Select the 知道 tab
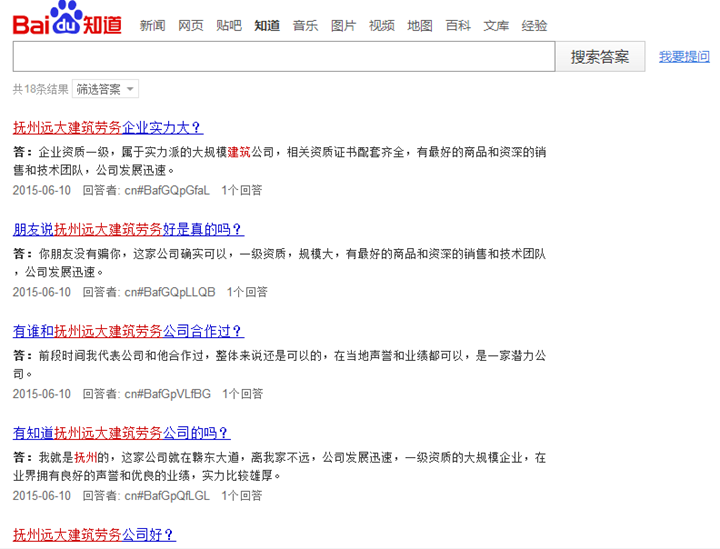Image resolution: width=720 pixels, height=549 pixels. pos(267,26)
